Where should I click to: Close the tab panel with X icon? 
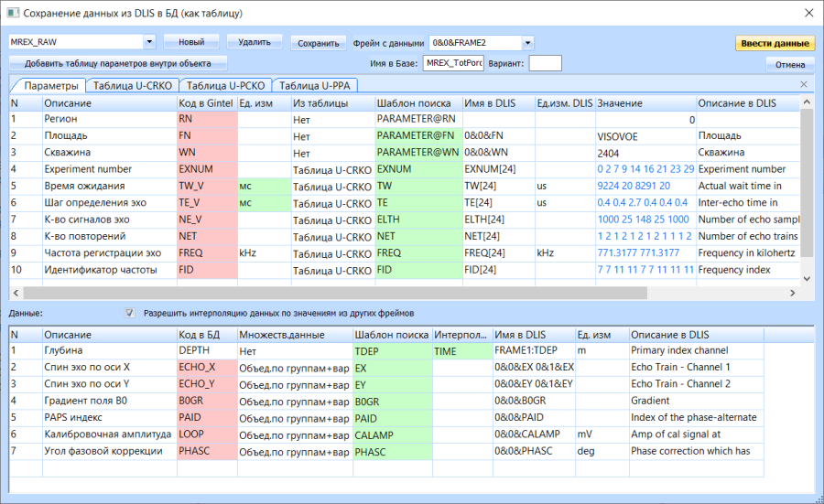804,84
